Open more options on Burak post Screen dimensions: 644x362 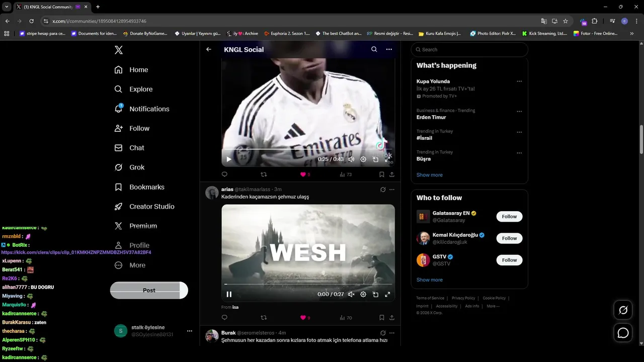pyautogui.click(x=392, y=333)
